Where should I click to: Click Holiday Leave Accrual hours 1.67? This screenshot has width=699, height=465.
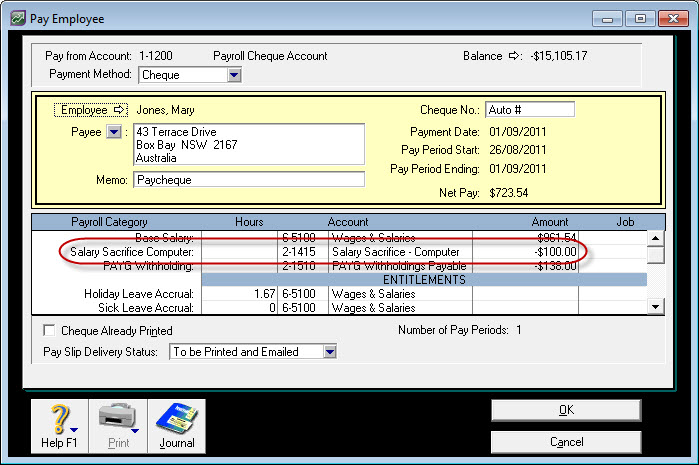(x=264, y=294)
